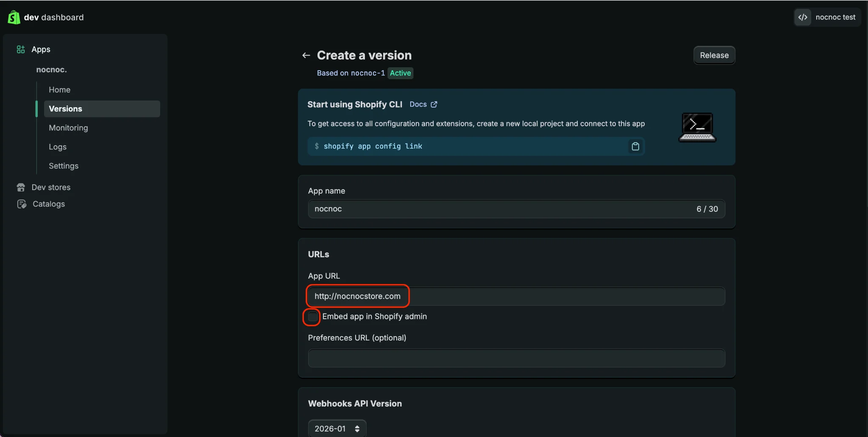Click the Apps sidebar heading
This screenshot has height=437, width=868.
coord(41,50)
